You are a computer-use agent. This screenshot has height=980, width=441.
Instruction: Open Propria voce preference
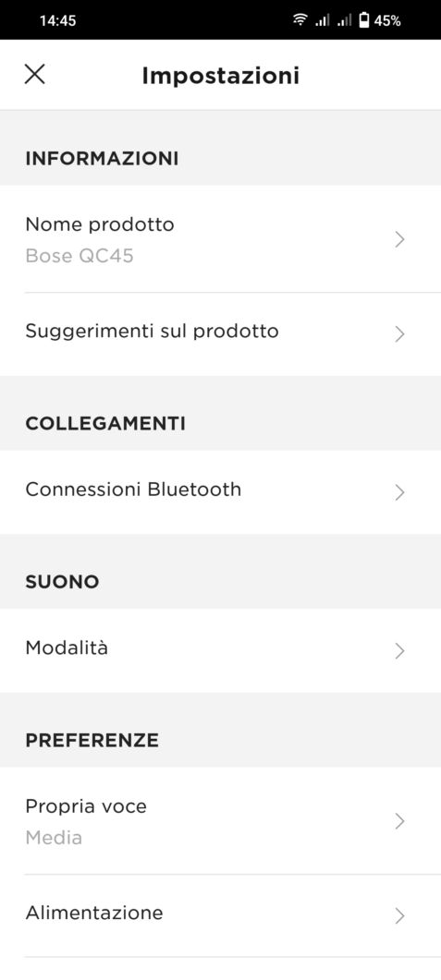pos(220,821)
